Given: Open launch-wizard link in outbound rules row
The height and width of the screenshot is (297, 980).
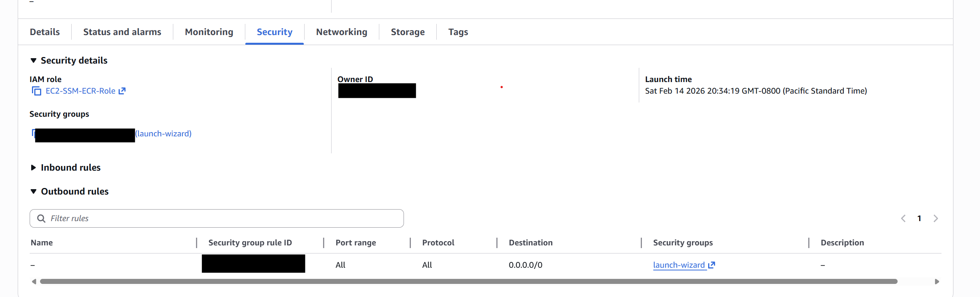Looking at the screenshot, I should (679, 265).
